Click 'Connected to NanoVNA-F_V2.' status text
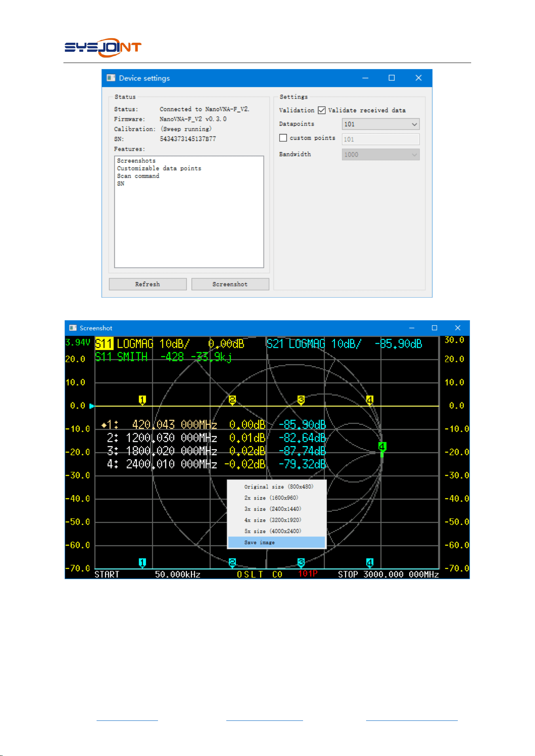This screenshot has width=535, height=756. pos(204,109)
